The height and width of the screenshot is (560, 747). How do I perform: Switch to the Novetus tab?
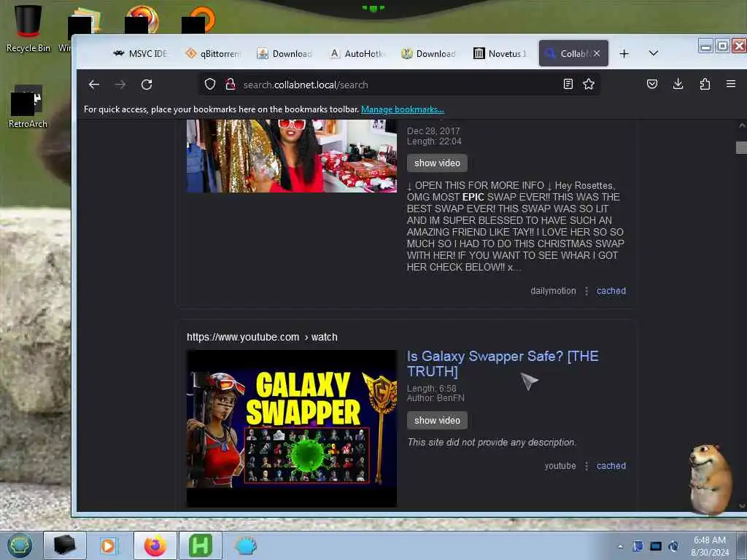pos(500,54)
